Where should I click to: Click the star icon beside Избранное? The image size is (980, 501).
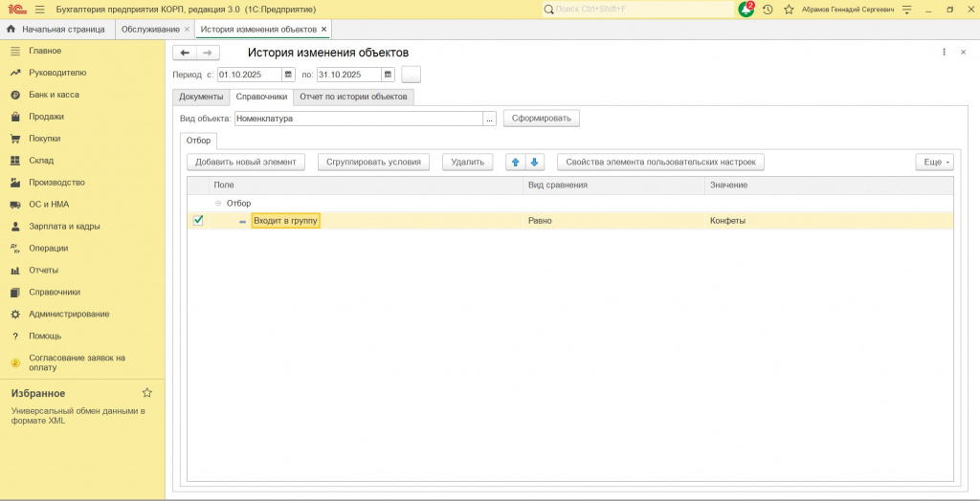point(146,393)
